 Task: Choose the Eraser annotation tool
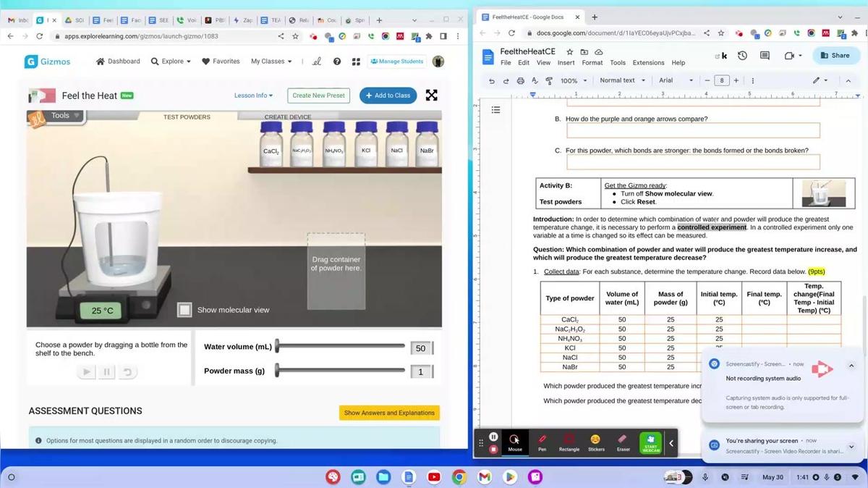(x=623, y=442)
